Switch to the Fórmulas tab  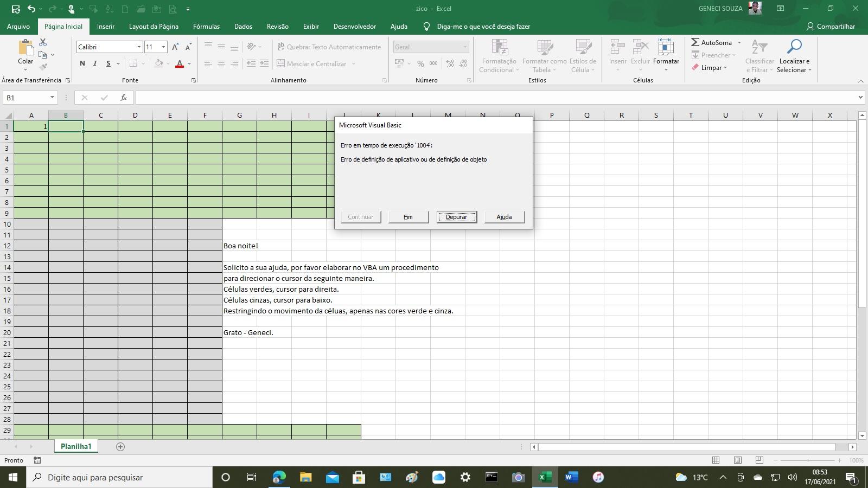tap(206, 27)
